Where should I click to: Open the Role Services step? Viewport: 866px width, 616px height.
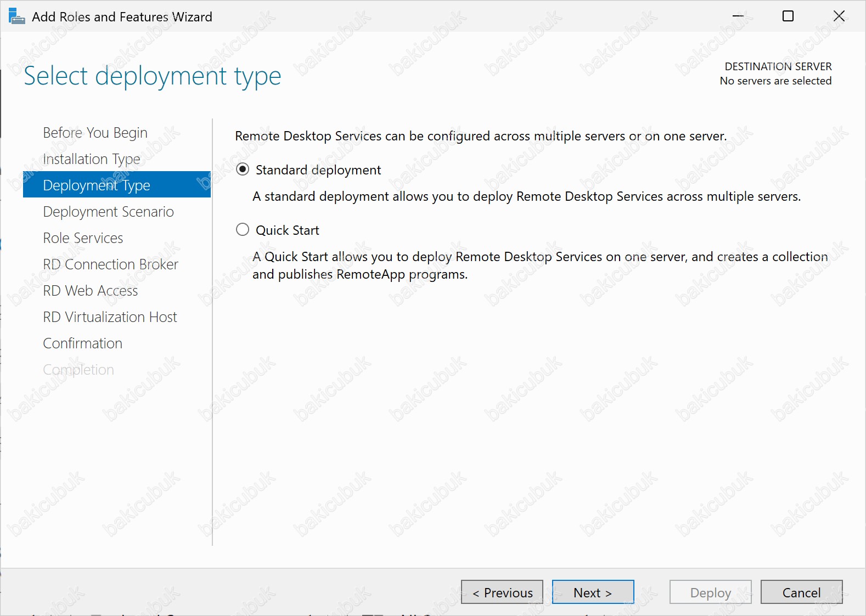pyautogui.click(x=83, y=238)
